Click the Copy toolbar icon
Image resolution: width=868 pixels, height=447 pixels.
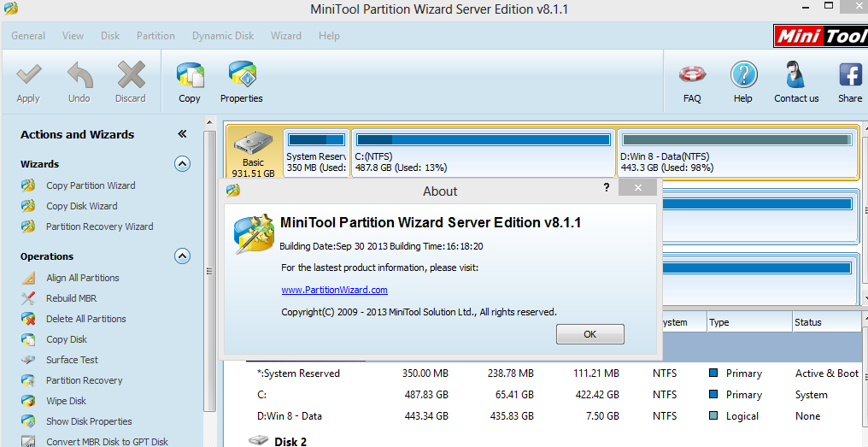[190, 74]
